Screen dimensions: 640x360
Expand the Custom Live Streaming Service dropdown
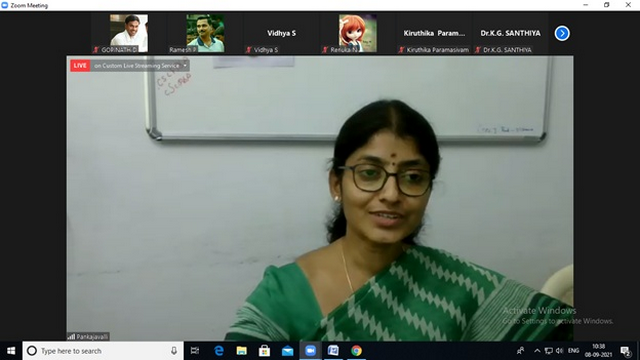(x=185, y=66)
